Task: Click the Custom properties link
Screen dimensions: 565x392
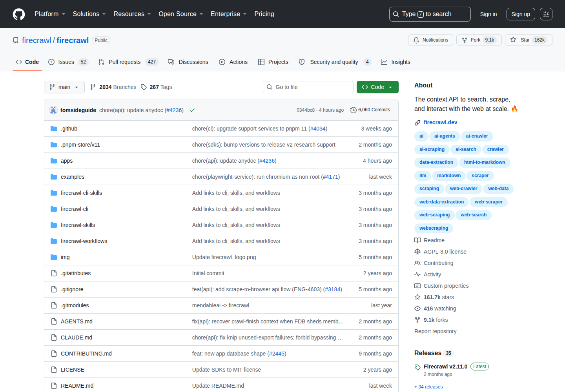Action: coord(446,286)
